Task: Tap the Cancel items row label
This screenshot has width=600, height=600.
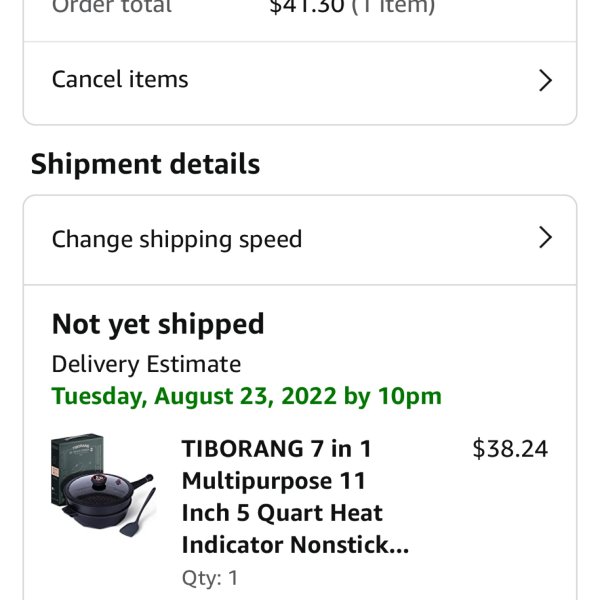Action: [x=120, y=79]
